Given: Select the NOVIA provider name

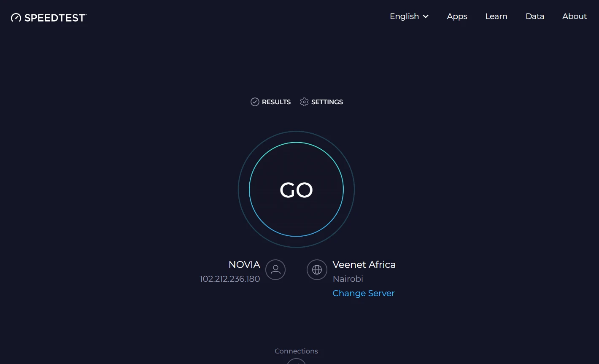Looking at the screenshot, I should pos(244,264).
